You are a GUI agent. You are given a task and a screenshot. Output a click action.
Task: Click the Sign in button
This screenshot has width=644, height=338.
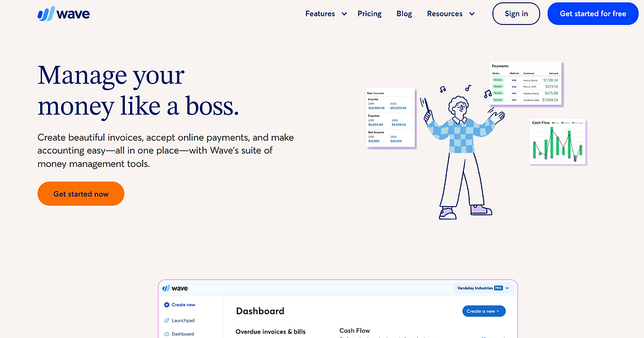[517, 14]
